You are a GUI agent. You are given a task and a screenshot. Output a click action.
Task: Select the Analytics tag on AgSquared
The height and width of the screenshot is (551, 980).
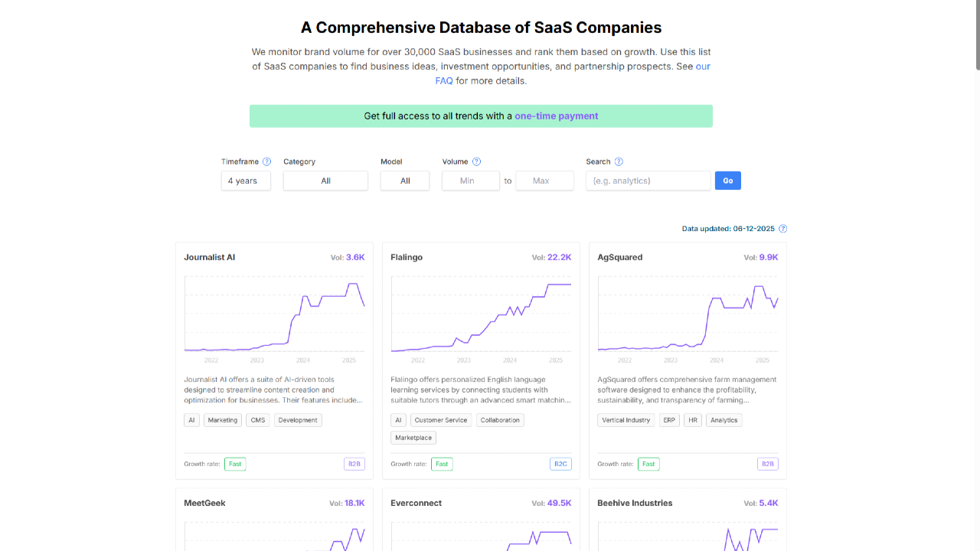[724, 420]
